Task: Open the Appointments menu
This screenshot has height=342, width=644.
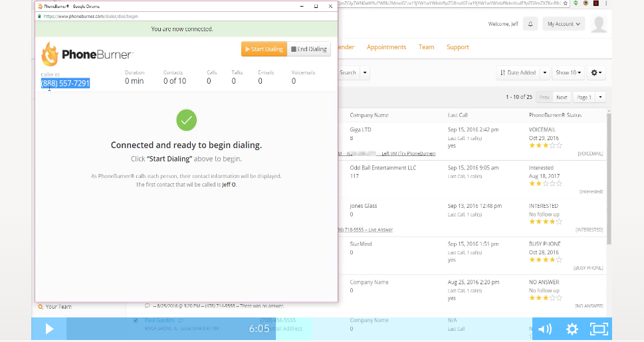Action: [387, 46]
